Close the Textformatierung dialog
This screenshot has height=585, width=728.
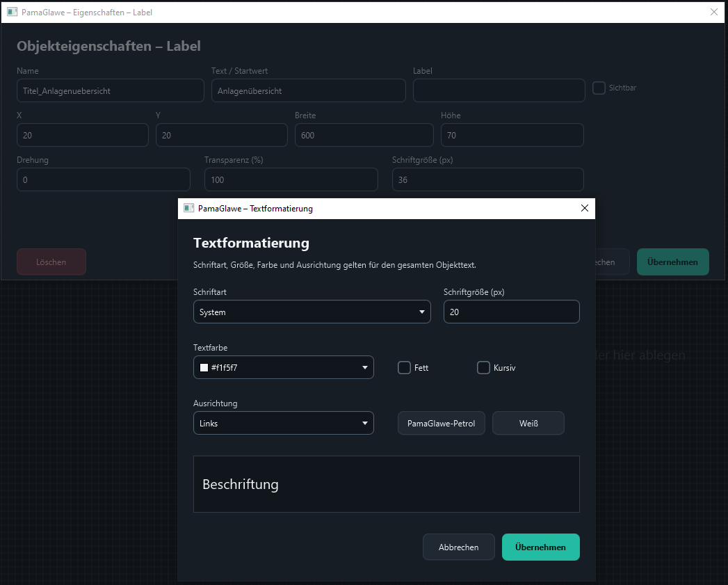[x=585, y=208]
